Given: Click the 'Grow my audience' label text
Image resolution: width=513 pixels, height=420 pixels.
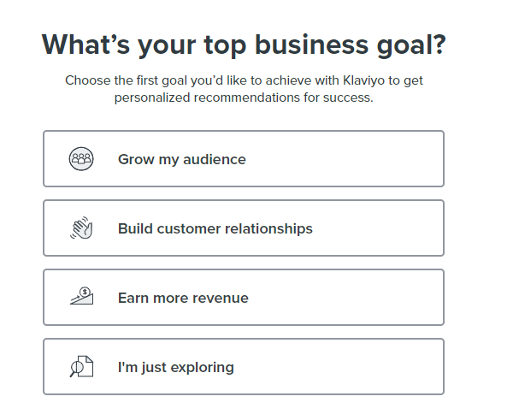Looking at the screenshot, I should (x=182, y=160).
